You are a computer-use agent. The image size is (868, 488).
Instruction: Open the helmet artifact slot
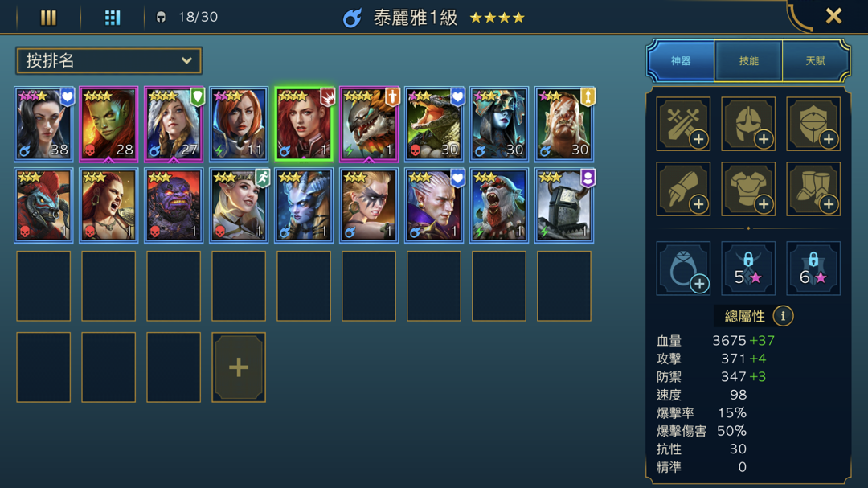pos(748,124)
